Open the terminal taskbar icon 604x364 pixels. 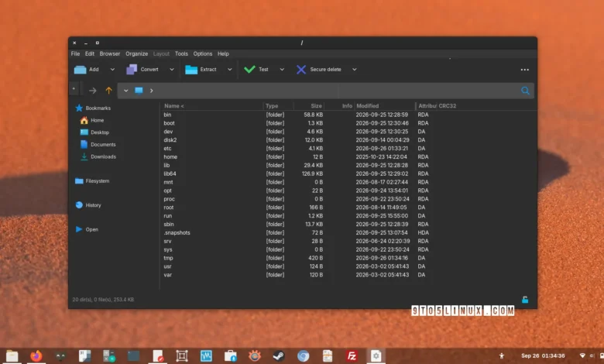point(133,356)
